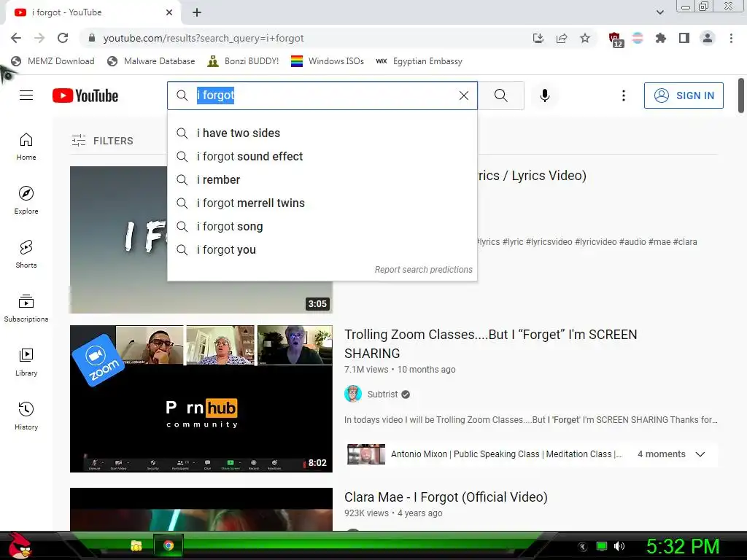The width and height of the screenshot is (747, 560).
Task: Share this page via address bar icon
Action: click(x=562, y=38)
